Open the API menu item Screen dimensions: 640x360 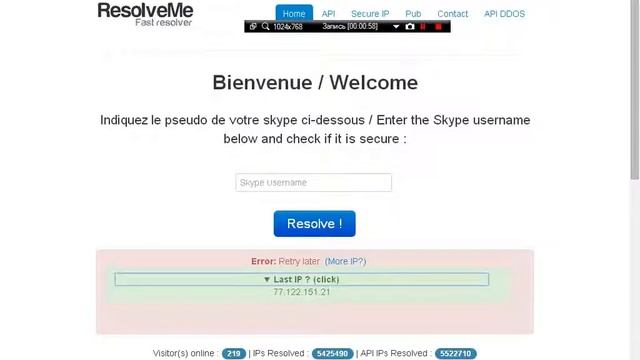pos(328,14)
